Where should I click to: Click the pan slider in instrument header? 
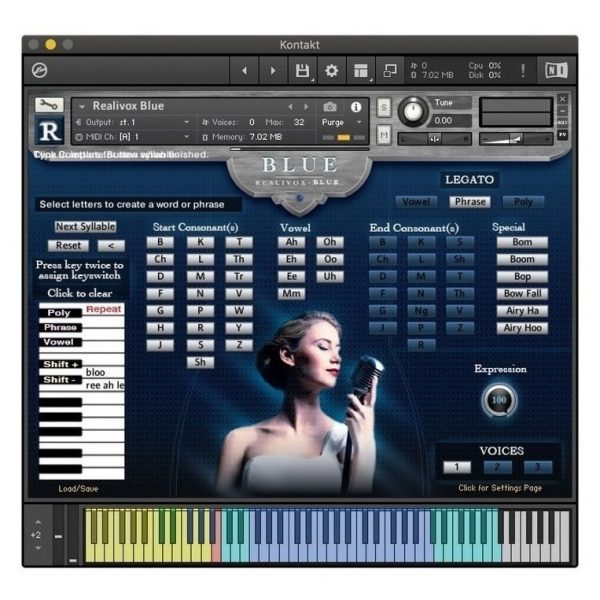435,139
